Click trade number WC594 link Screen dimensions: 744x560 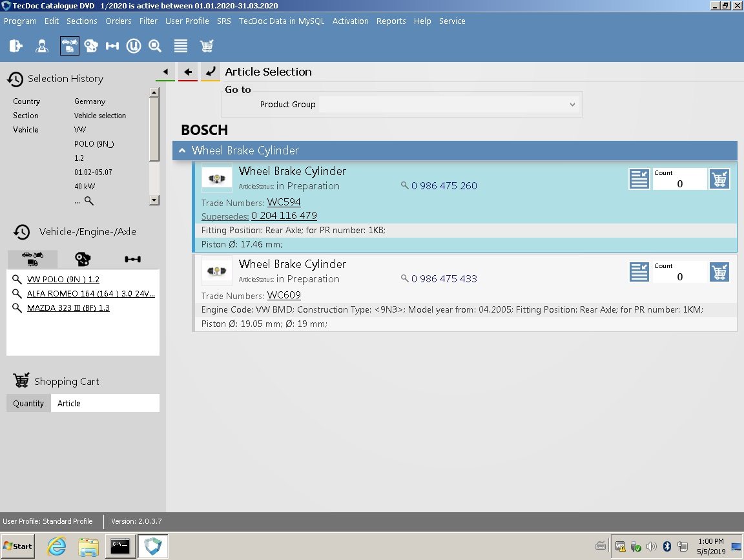coord(284,202)
